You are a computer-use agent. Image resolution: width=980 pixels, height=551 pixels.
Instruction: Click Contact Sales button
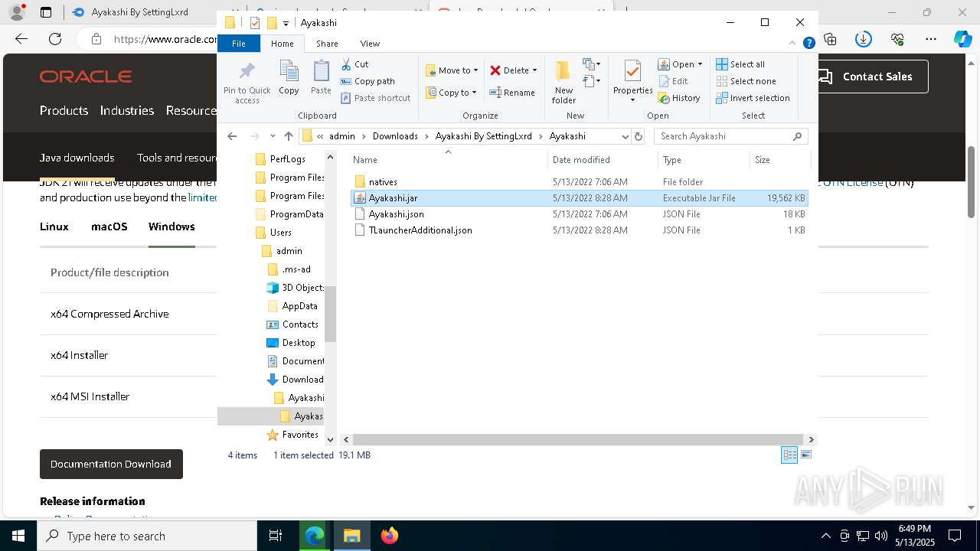click(870, 77)
